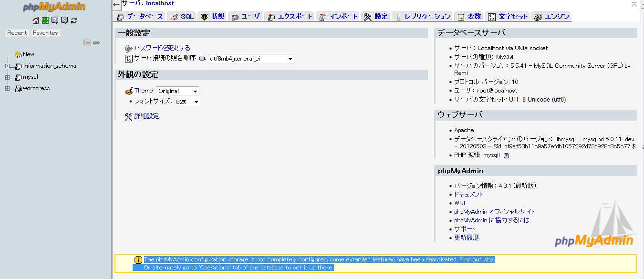Open server connection collation dropdown
The width and height of the screenshot is (644, 279).
click(251, 59)
